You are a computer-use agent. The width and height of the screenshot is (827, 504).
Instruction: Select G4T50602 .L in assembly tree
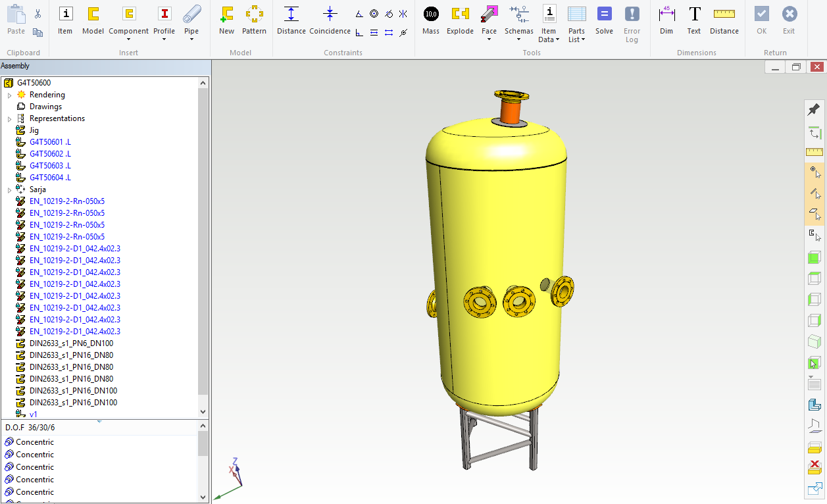coord(50,154)
